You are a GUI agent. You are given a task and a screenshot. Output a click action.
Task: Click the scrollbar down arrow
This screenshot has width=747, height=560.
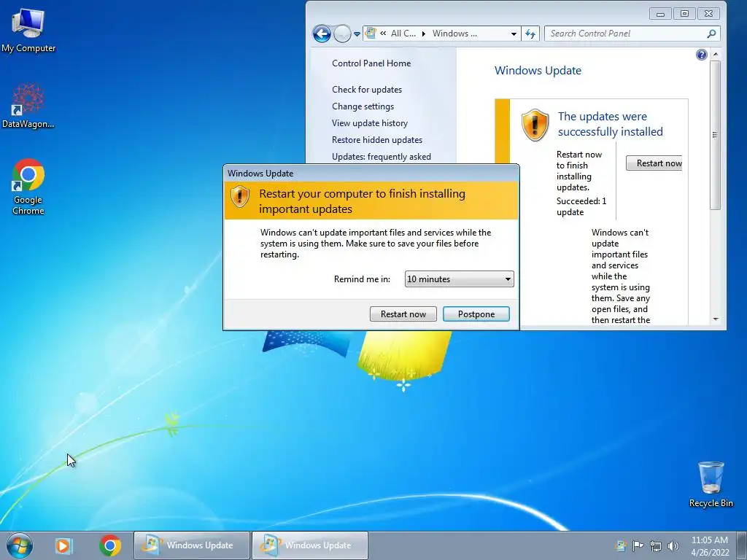point(716,319)
